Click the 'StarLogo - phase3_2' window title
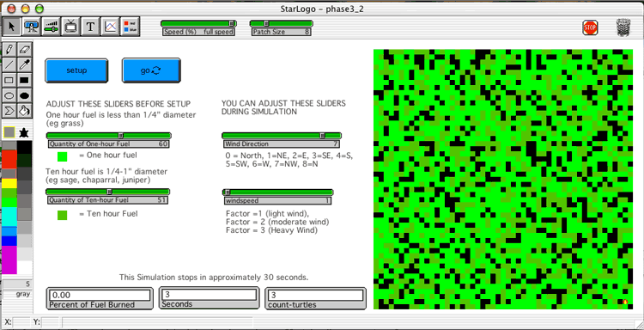 pos(321,9)
